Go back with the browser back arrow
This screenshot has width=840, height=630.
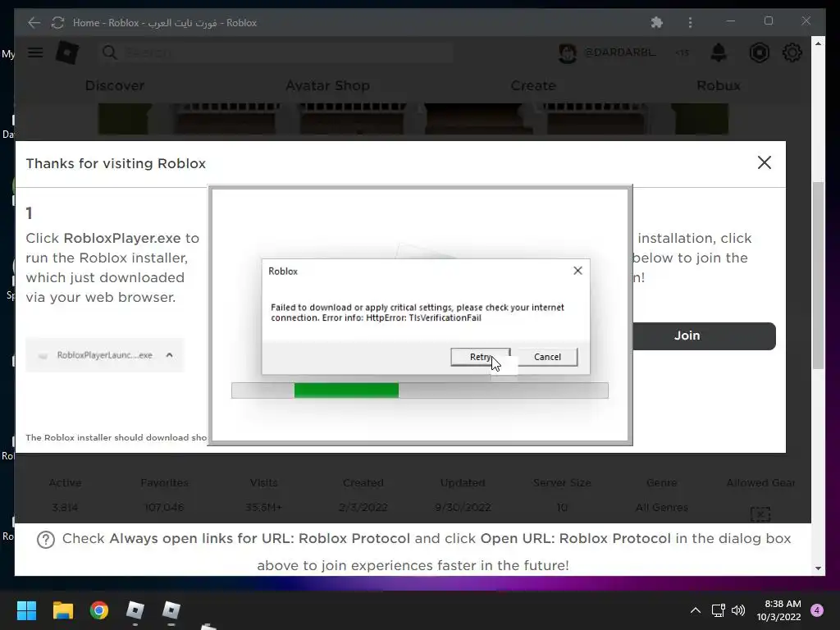tap(34, 22)
